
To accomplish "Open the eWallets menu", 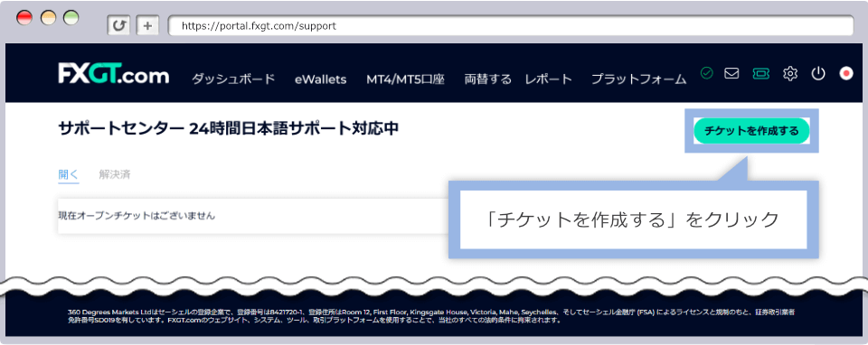I will point(320,79).
